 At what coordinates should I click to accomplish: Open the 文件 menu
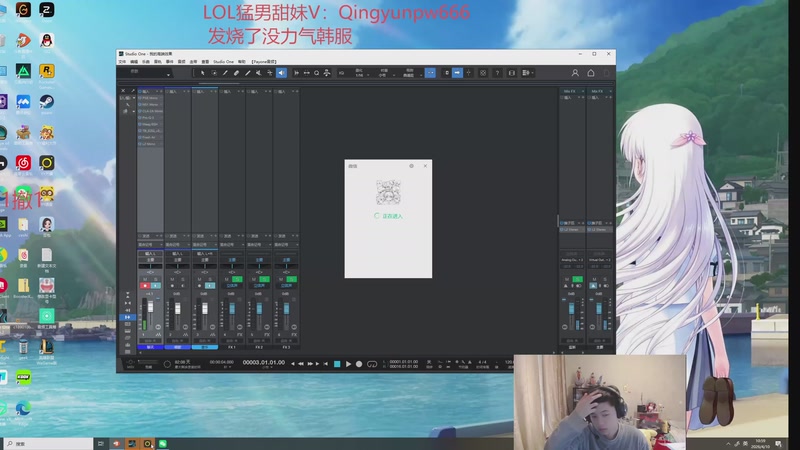point(122,62)
